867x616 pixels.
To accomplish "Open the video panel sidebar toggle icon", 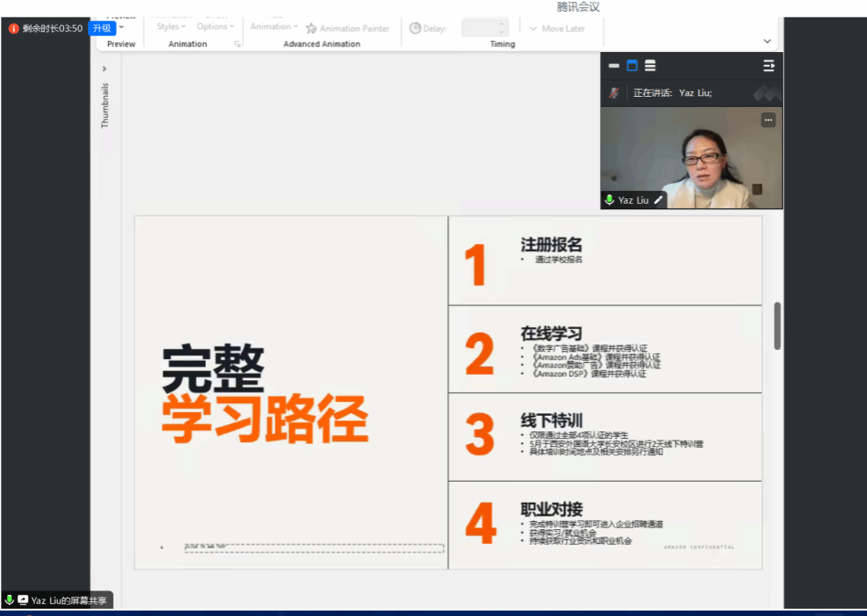I will click(x=769, y=66).
